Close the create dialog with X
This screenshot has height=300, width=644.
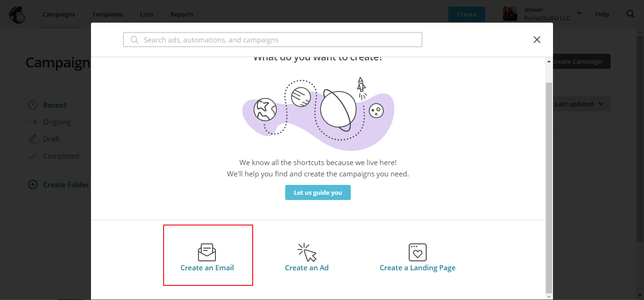[x=537, y=40]
